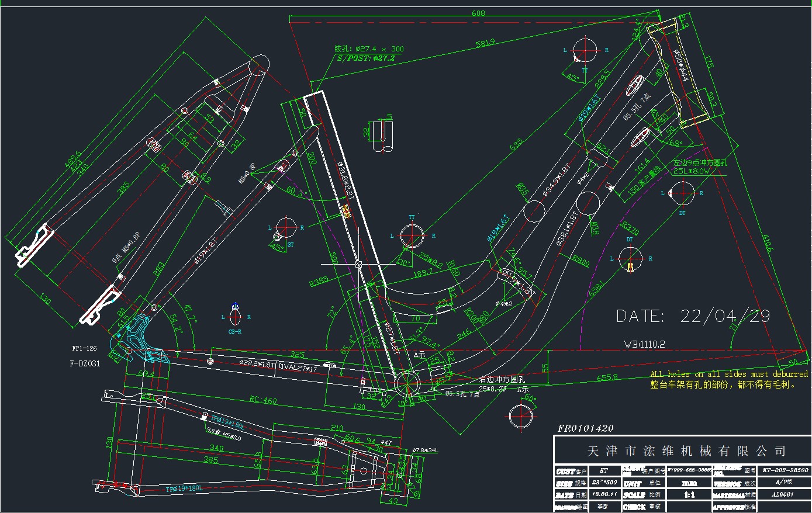Select the DATE: 22/04/29 text
Screen dimensions: 812x513
click(x=693, y=317)
